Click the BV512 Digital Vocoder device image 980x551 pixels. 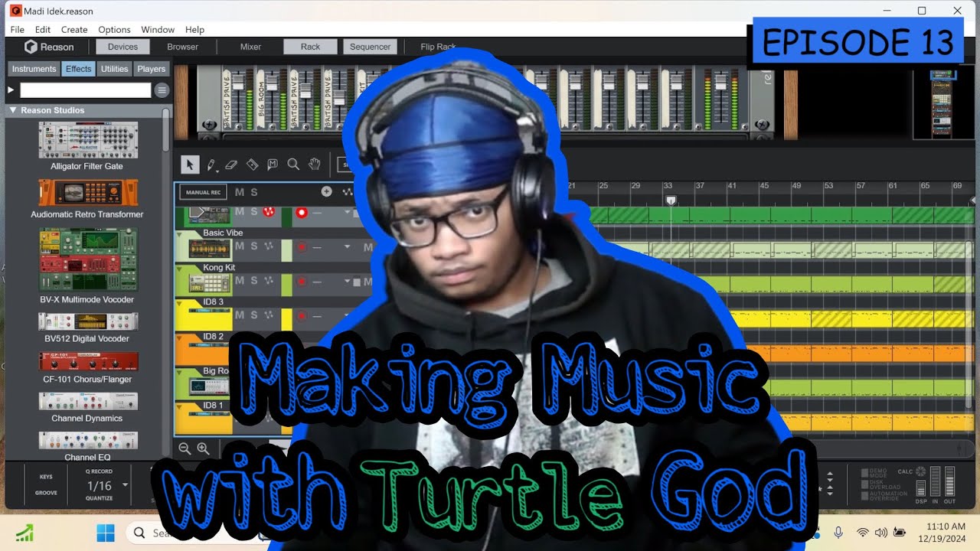pos(88,321)
